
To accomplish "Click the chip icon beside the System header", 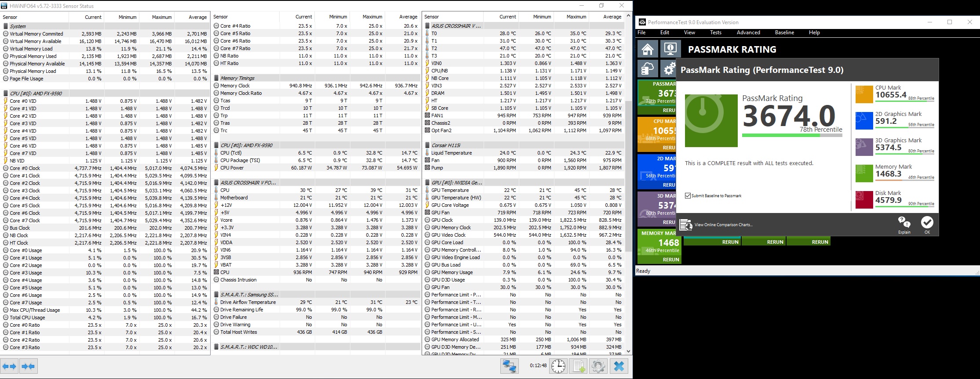I will (x=6, y=26).
